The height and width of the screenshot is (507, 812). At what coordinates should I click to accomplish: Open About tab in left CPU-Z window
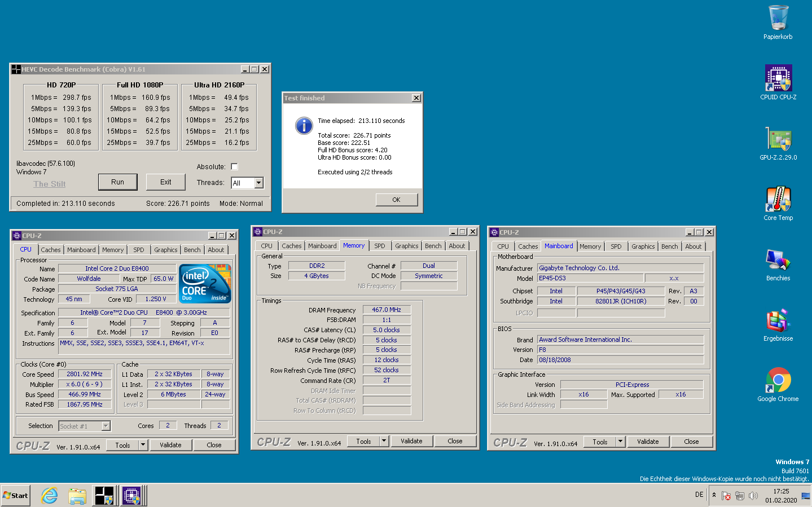[216, 250]
